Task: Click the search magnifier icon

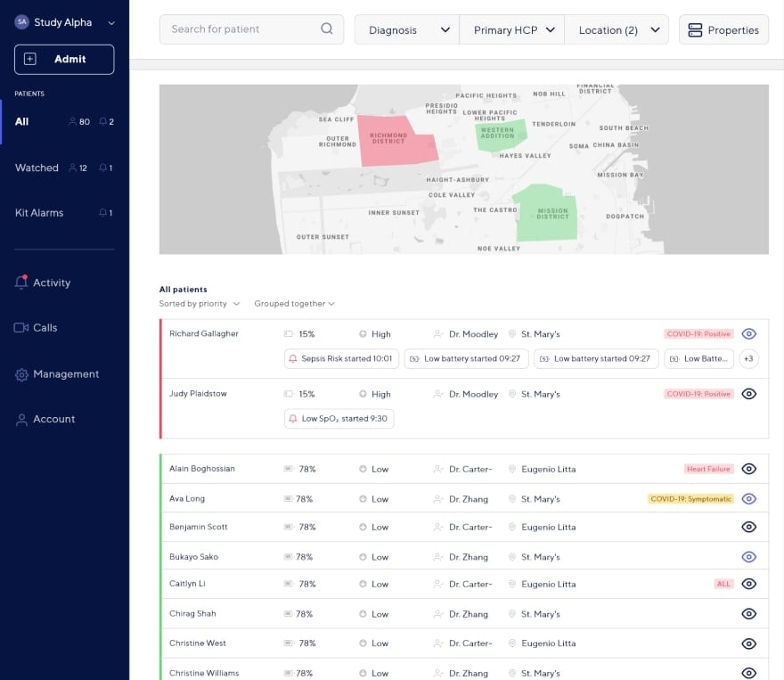Action: [327, 29]
